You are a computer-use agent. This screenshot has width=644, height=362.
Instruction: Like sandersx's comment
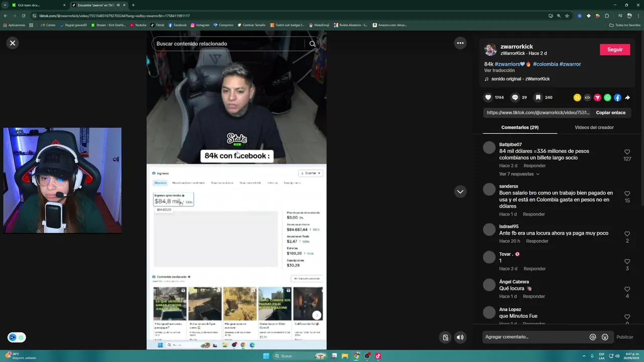[627, 194]
